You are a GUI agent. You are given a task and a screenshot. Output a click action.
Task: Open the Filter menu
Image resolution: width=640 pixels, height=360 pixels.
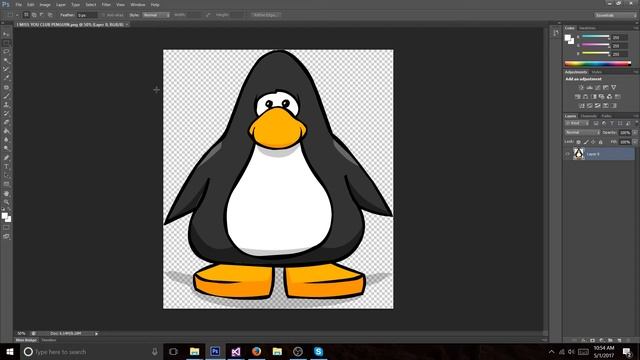(106, 5)
